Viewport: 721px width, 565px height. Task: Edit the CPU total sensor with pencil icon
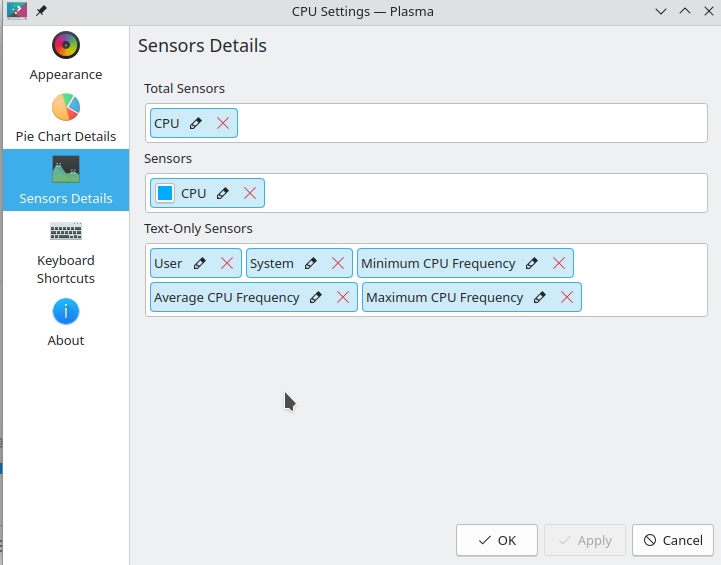195,123
